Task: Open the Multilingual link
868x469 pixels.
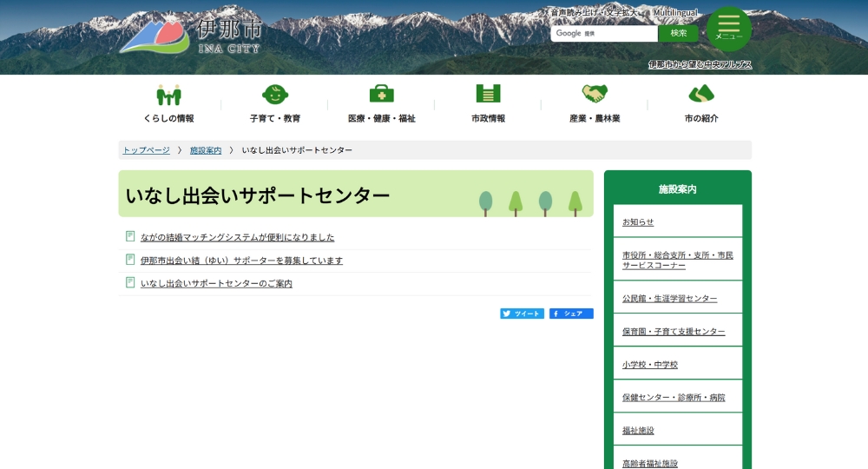Action: 675,12
